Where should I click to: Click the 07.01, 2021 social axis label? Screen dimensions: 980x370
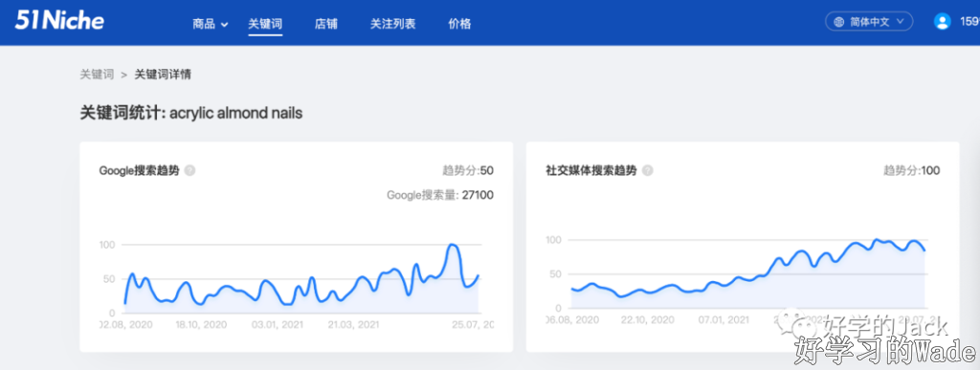[x=724, y=320]
